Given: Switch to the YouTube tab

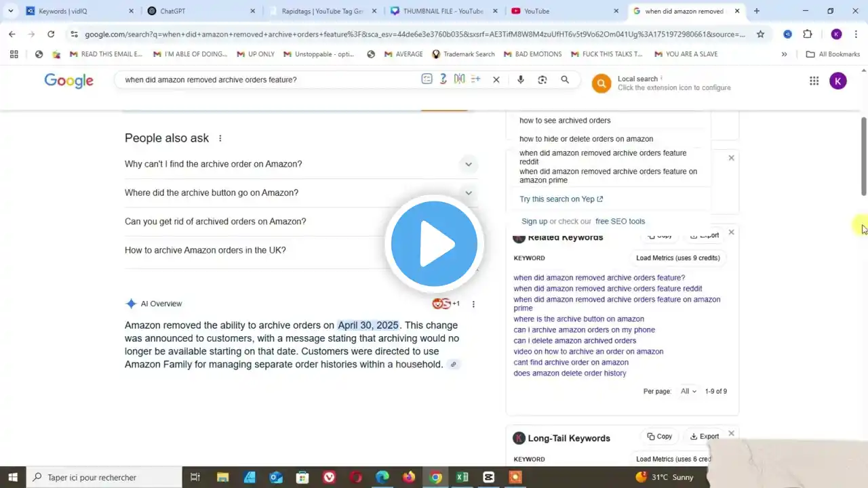Looking at the screenshot, I should pos(565,11).
